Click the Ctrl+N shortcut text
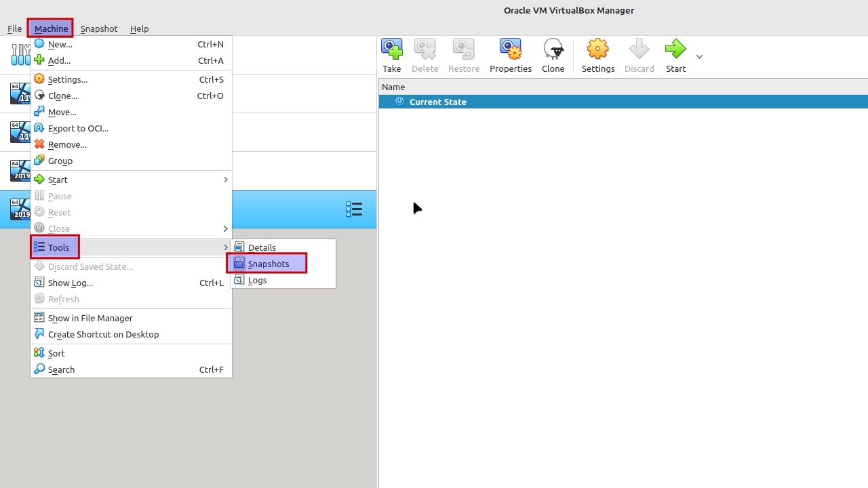This screenshot has width=868, height=488. pyautogui.click(x=210, y=44)
